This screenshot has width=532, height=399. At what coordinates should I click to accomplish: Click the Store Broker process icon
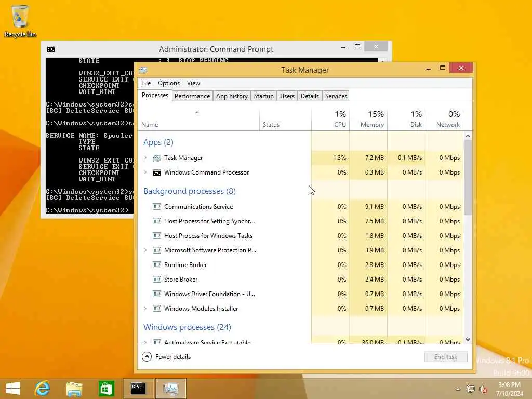(x=157, y=280)
